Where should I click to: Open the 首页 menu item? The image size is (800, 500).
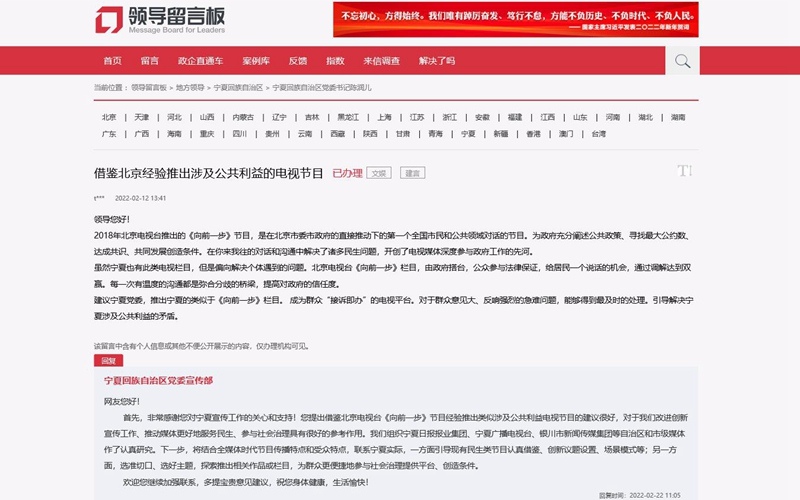pos(113,61)
